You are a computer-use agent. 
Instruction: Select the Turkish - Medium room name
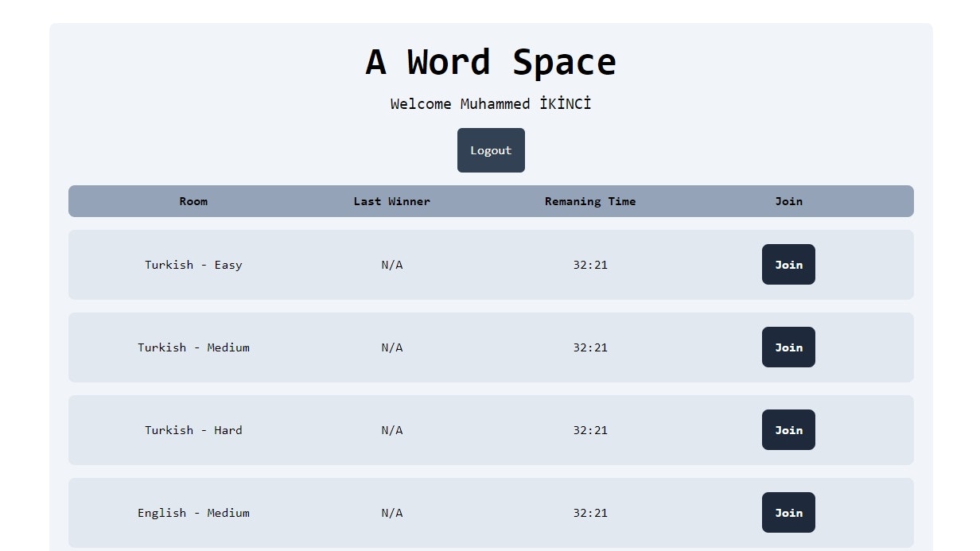[x=193, y=347]
